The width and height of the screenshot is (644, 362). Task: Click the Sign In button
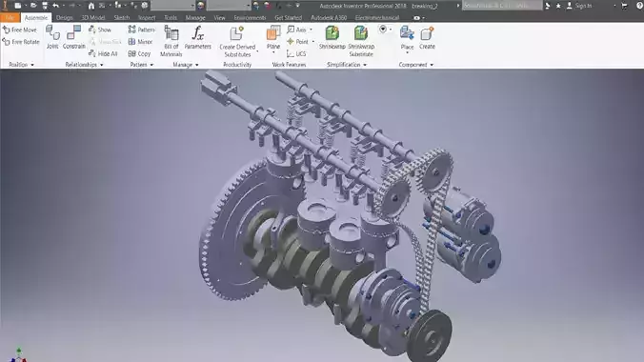click(579, 6)
